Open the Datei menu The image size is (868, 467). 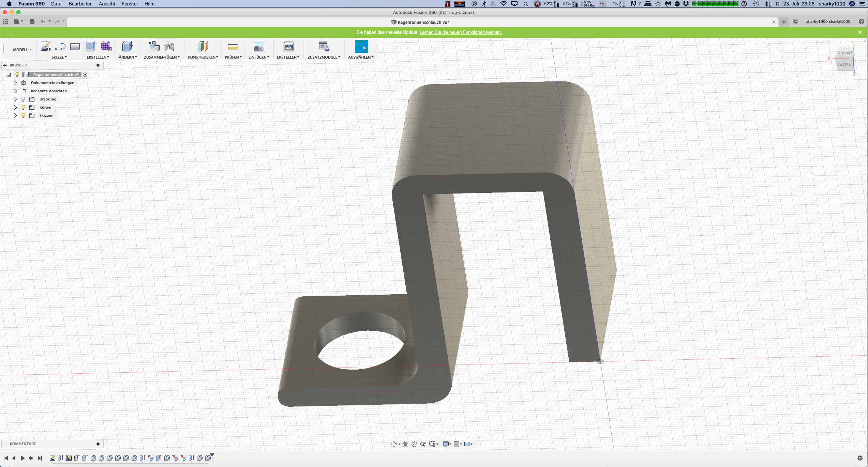pyautogui.click(x=57, y=4)
